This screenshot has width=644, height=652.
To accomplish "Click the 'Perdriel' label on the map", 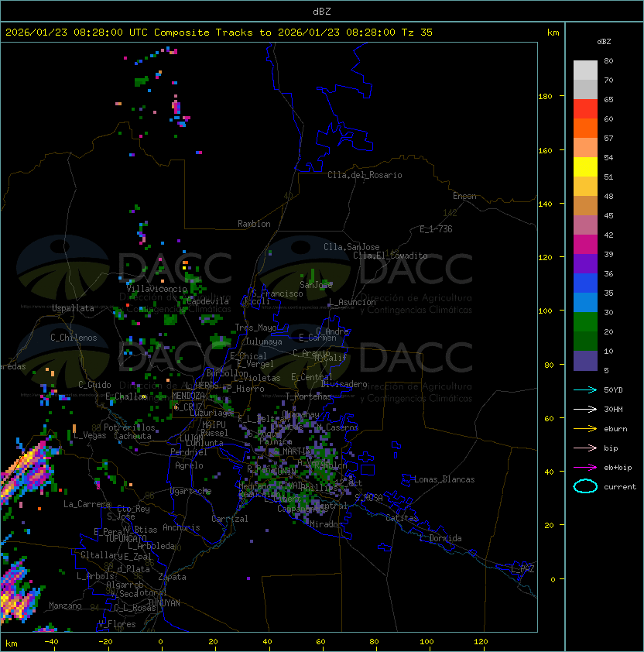I will tap(189, 452).
